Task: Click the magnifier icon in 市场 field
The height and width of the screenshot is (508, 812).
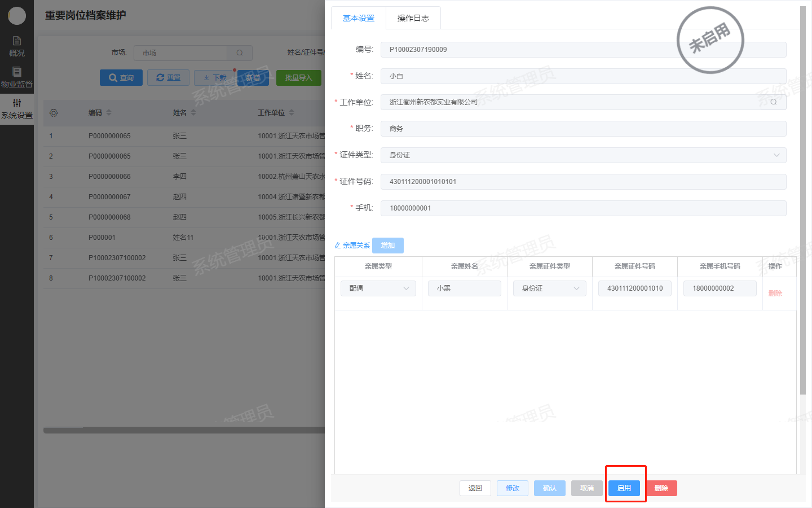Action: tap(240, 53)
